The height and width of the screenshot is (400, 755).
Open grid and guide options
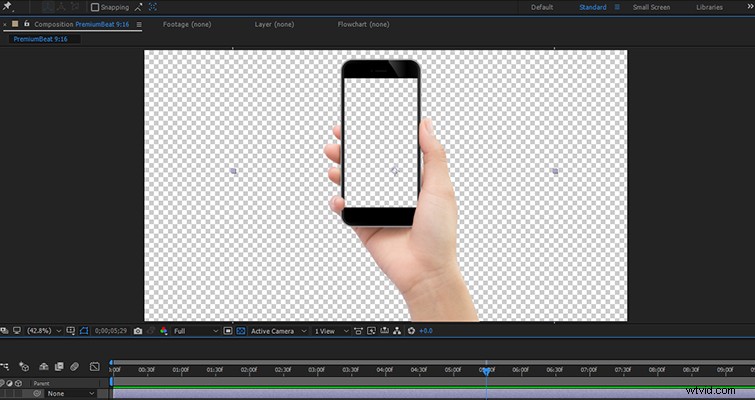click(71, 331)
